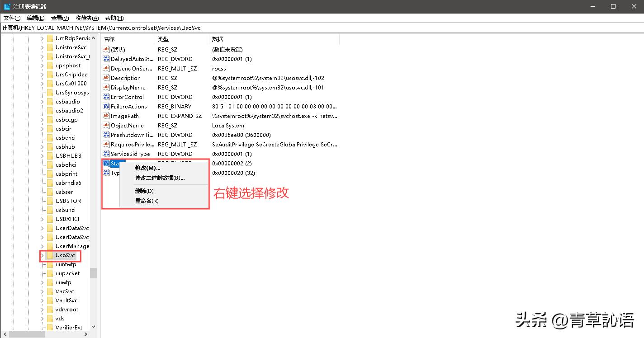Screen dimensions: 644x338
Task: Click the tree pane vertical scrollbar thumb
Action: click(93, 273)
